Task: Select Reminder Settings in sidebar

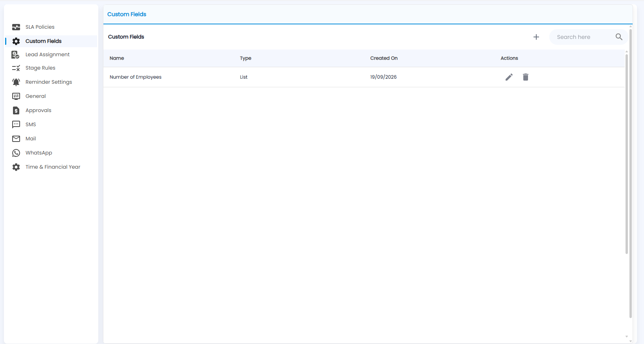Action: pyautogui.click(x=49, y=82)
